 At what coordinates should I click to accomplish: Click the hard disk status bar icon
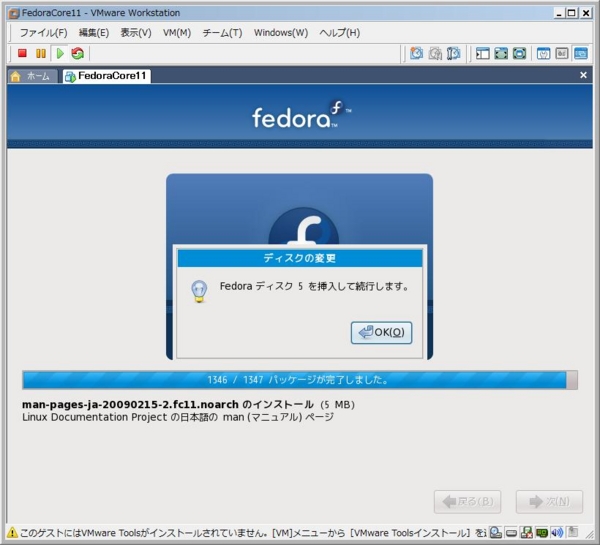[x=511, y=533]
